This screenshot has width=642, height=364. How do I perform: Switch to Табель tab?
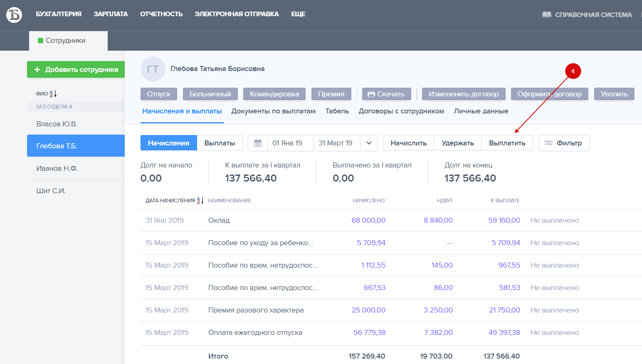click(x=337, y=111)
